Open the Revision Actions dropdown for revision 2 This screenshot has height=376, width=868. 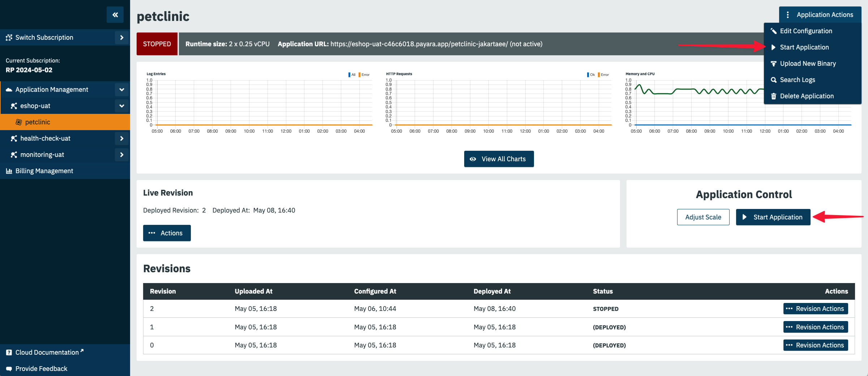click(x=816, y=309)
